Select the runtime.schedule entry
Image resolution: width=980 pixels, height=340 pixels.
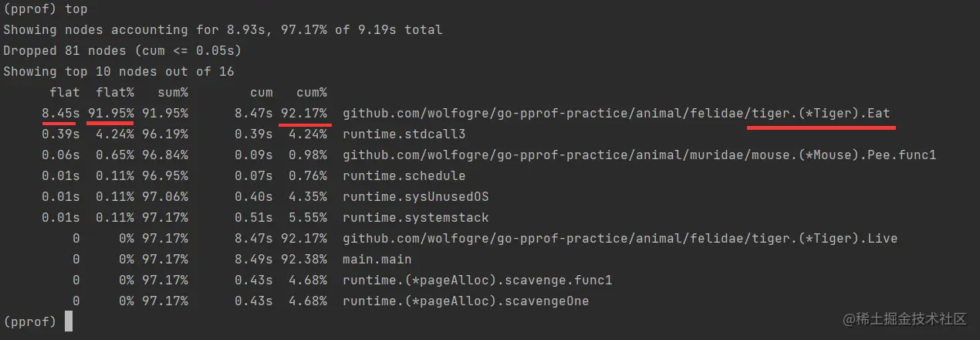coord(404,175)
